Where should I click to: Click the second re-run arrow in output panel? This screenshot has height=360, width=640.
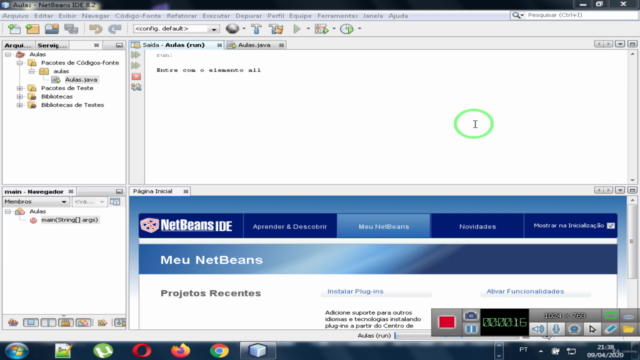[136, 65]
